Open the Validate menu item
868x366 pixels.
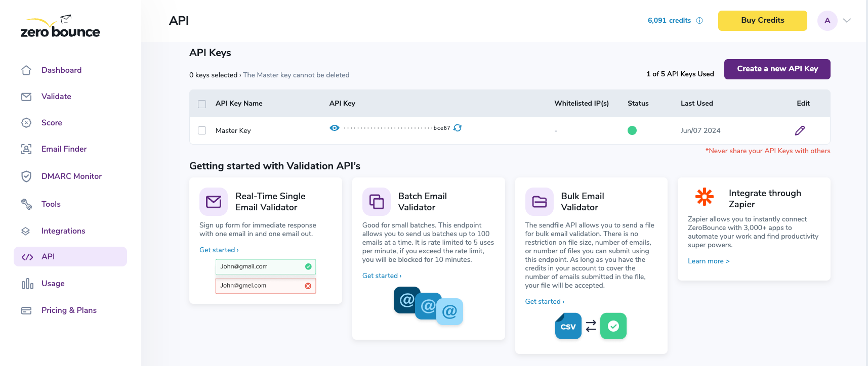pos(56,97)
